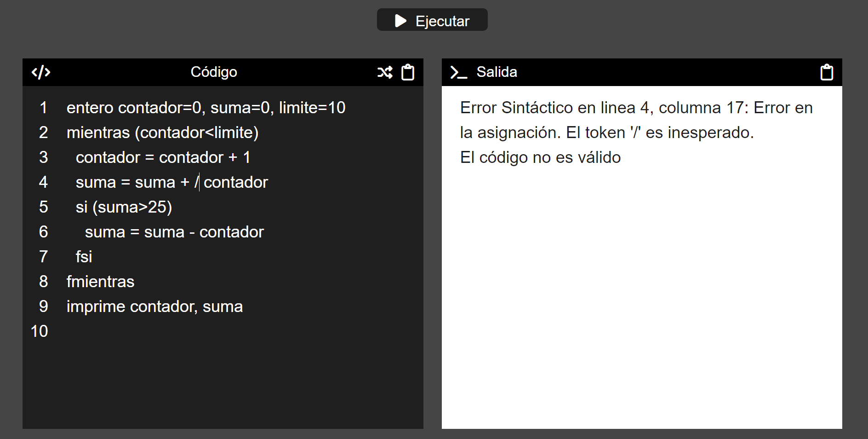Copy code with Código panel clipboard icon

(408, 72)
